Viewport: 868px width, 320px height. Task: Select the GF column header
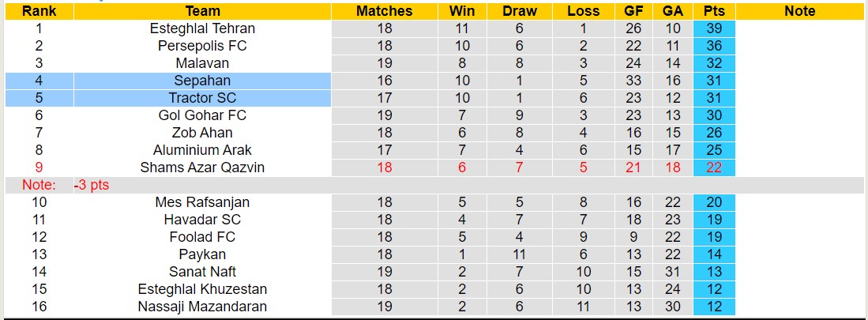coord(633,11)
